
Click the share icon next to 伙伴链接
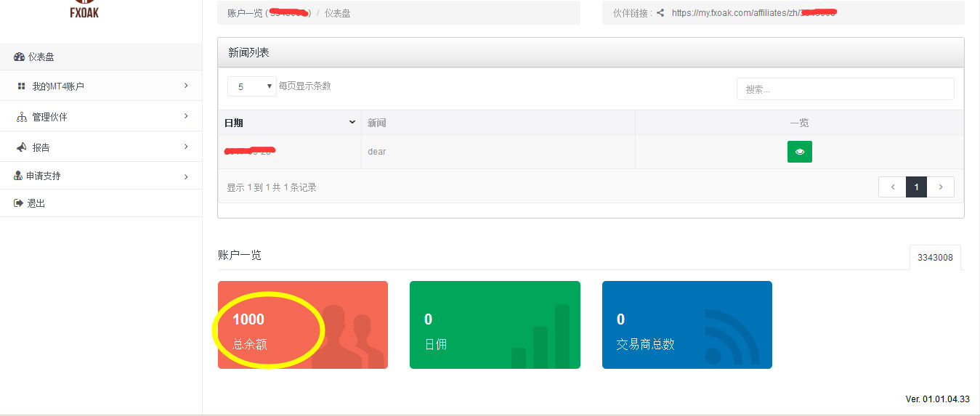(660, 13)
